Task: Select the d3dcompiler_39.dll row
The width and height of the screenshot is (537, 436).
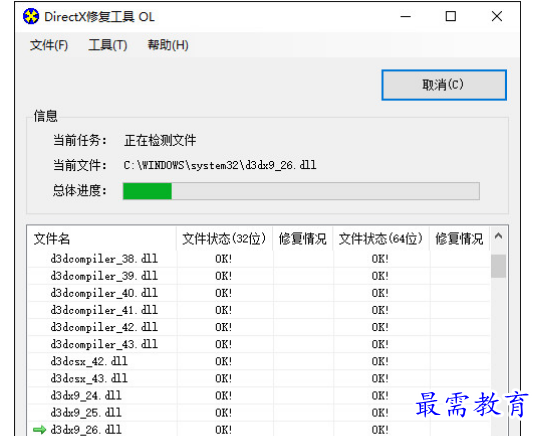Action: pyautogui.click(x=259, y=276)
